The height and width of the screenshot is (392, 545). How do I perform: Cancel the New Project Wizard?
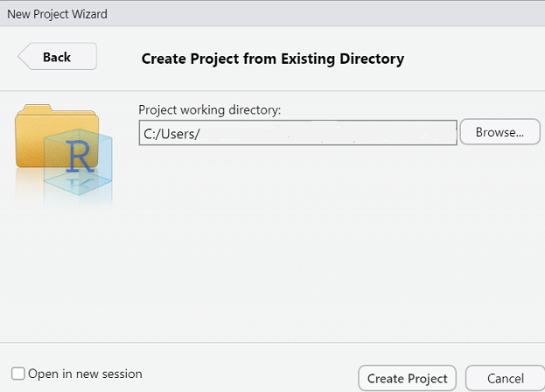coord(505,378)
